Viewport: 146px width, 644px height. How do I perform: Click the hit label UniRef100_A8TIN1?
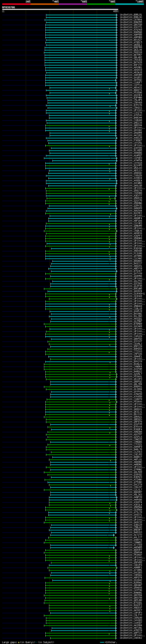pyautogui.click(x=131, y=628)
